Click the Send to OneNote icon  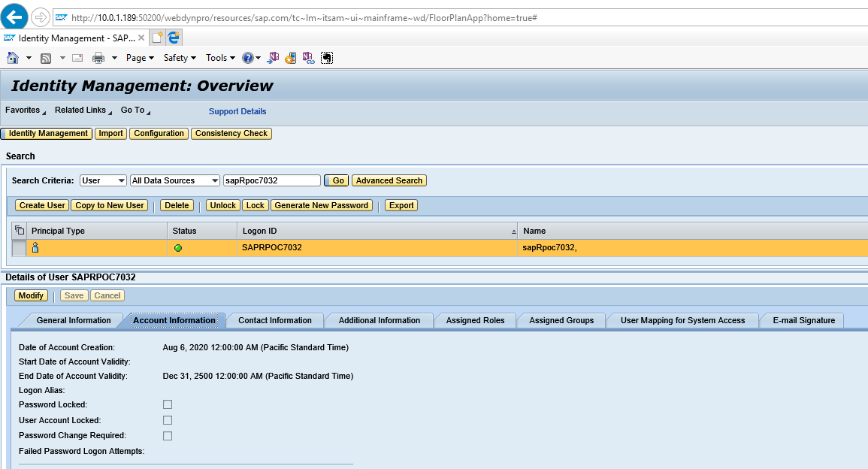click(x=272, y=57)
